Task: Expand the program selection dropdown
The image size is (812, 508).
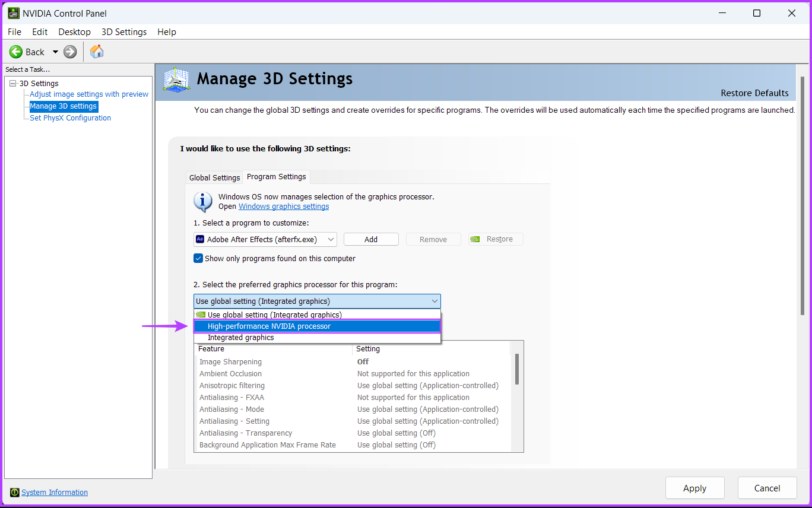Action: point(331,239)
